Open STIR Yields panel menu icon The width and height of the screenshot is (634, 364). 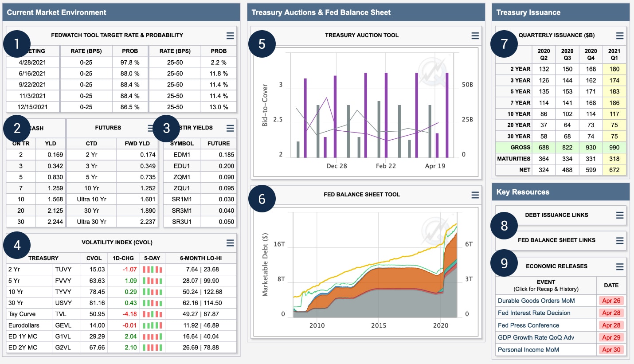(230, 128)
